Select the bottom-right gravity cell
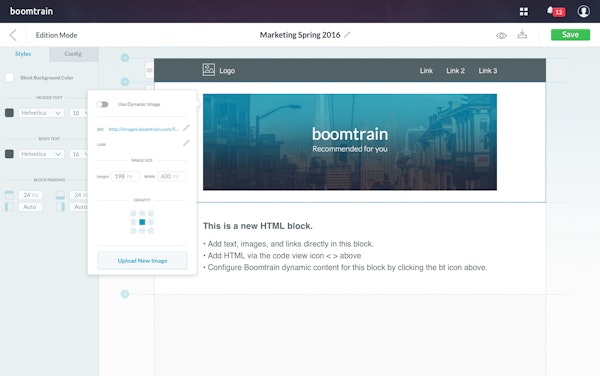600x376 pixels. pos(151,231)
